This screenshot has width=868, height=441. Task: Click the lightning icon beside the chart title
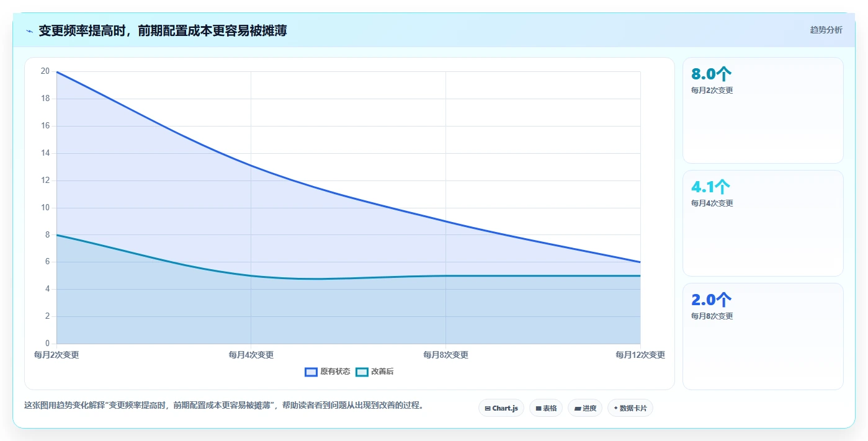coord(29,31)
